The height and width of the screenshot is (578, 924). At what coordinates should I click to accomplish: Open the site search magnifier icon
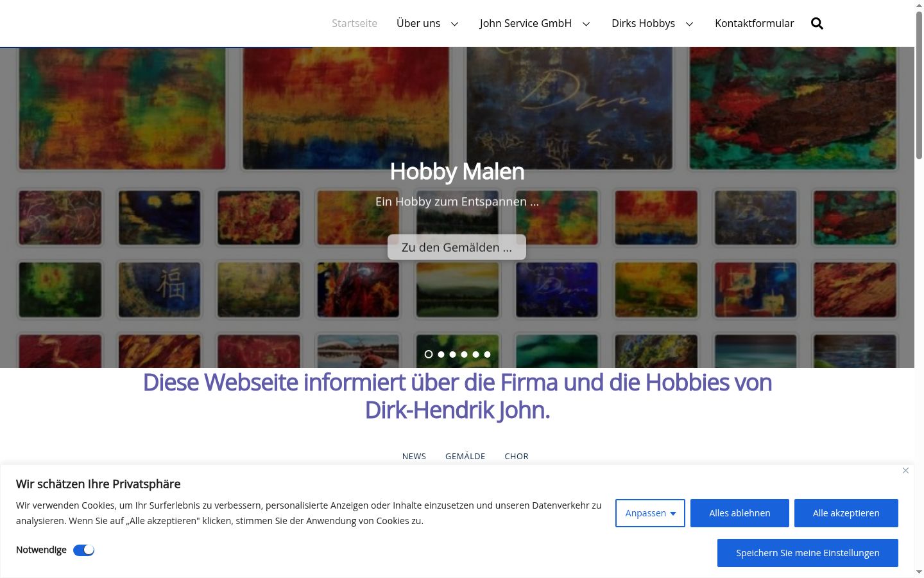(x=817, y=24)
